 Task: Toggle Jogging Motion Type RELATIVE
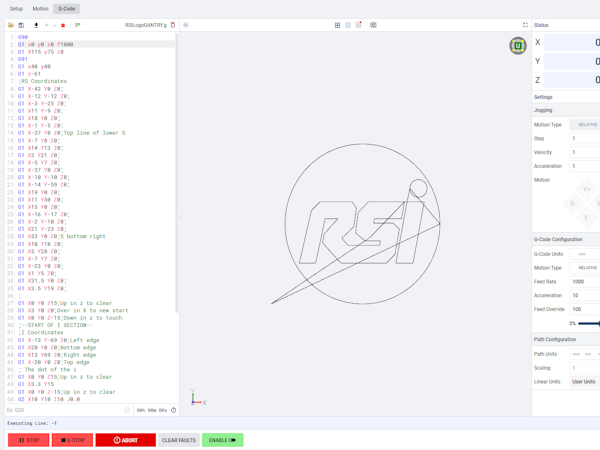tap(587, 125)
